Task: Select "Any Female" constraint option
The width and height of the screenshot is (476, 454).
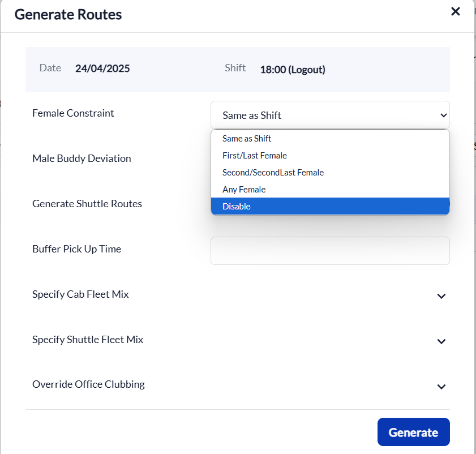Action: coord(244,190)
